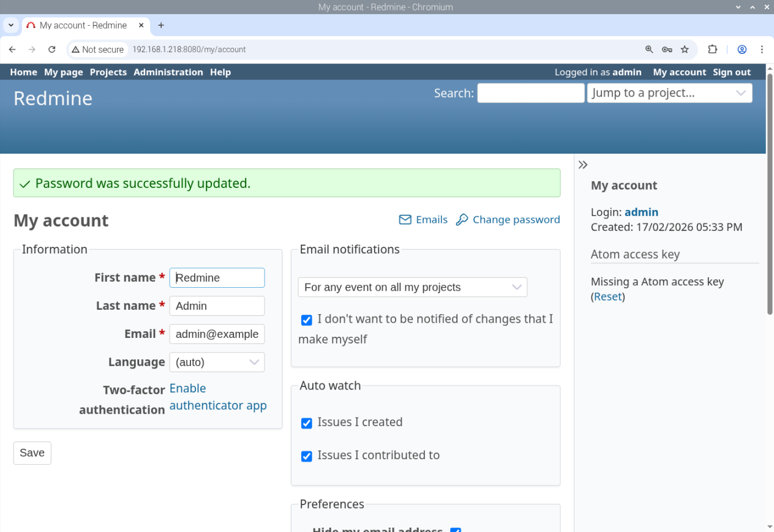
Task: Reset the missing Atom access key
Action: click(x=607, y=296)
